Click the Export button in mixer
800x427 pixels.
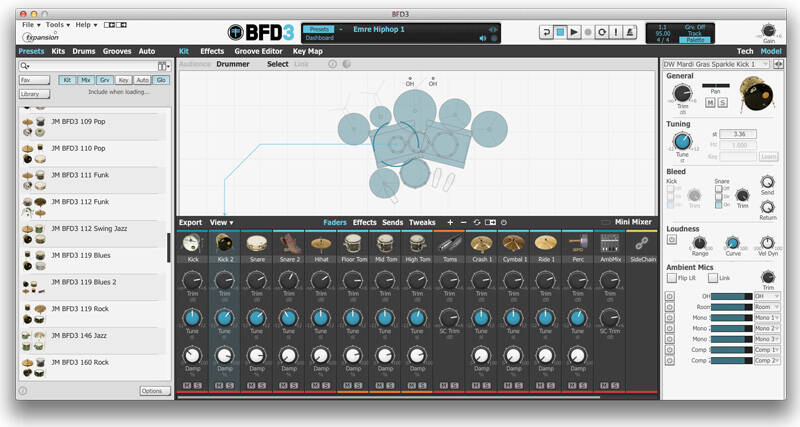point(190,222)
